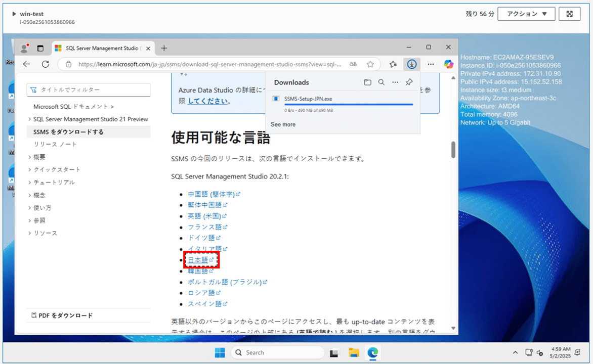
Task: Download ドイツ語 version
Action: point(204,238)
